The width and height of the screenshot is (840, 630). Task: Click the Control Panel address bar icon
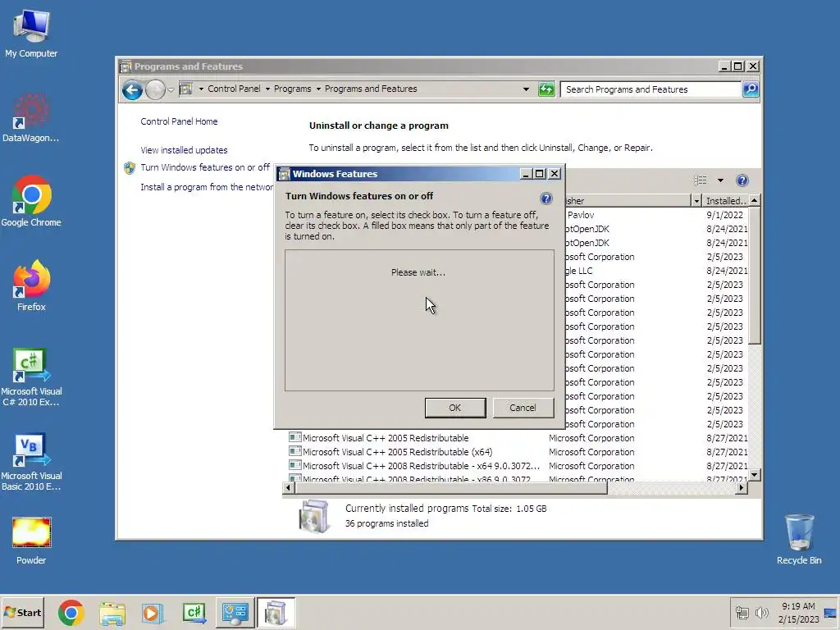tap(186, 89)
